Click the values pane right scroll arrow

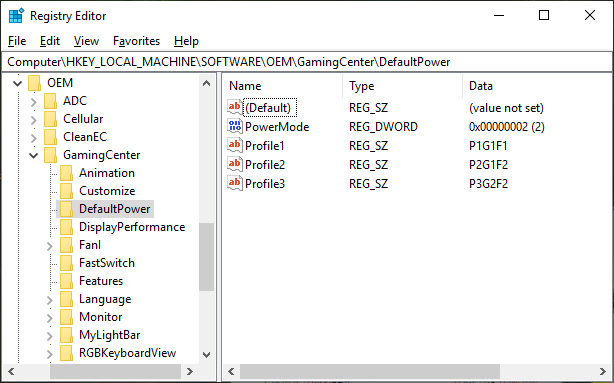tap(602, 371)
